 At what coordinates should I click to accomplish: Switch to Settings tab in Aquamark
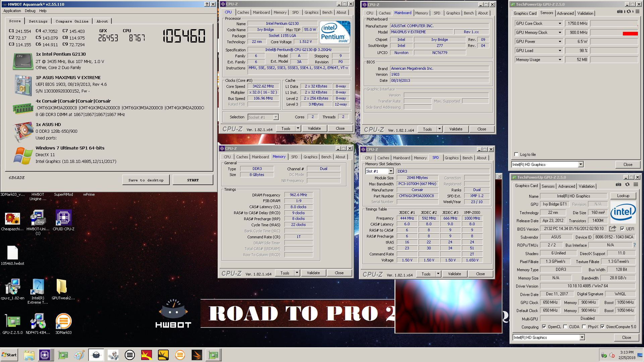(x=38, y=21)
